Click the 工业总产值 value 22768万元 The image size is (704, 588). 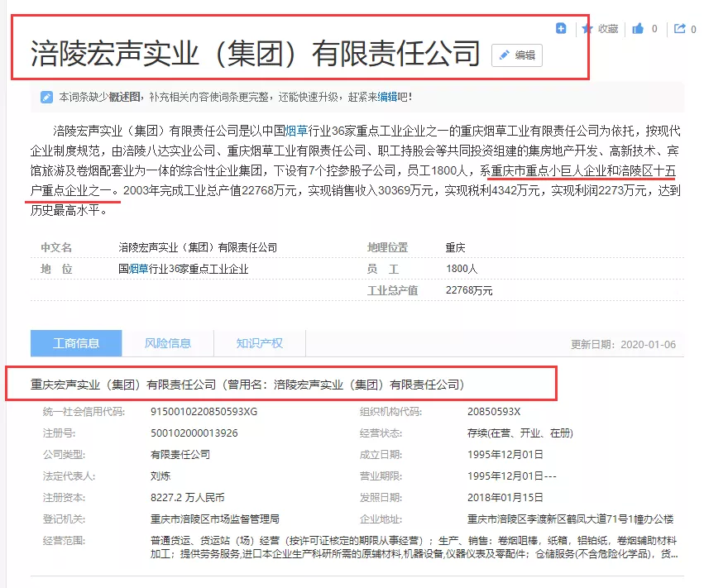coord(469,290)
